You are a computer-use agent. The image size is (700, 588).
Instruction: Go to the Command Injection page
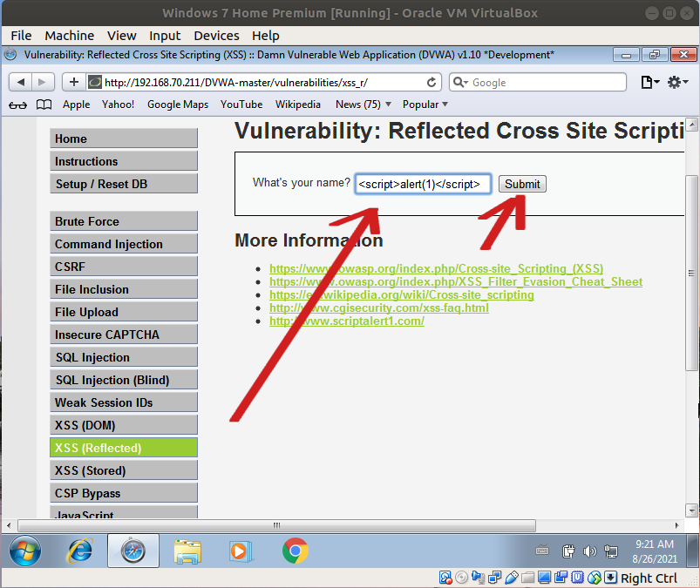(x=124, y=244)
